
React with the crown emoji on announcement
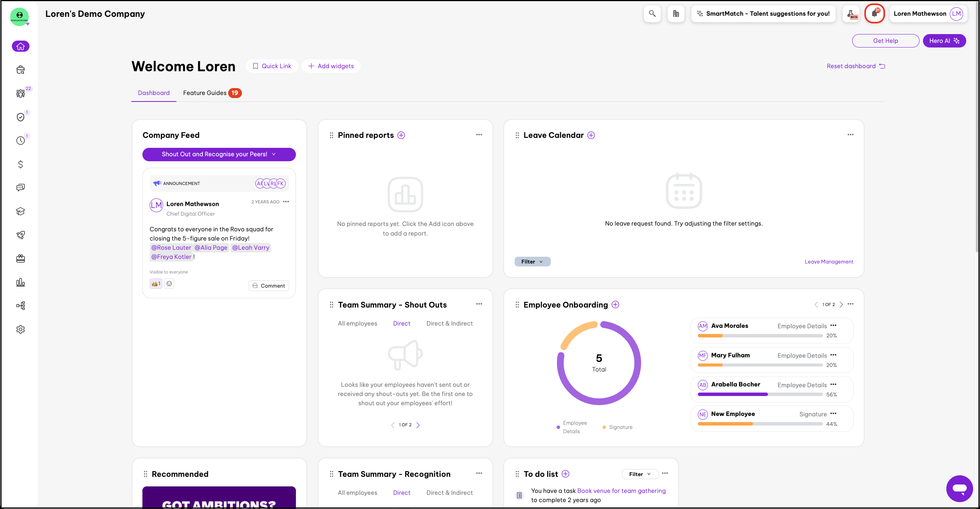point(156,284)
